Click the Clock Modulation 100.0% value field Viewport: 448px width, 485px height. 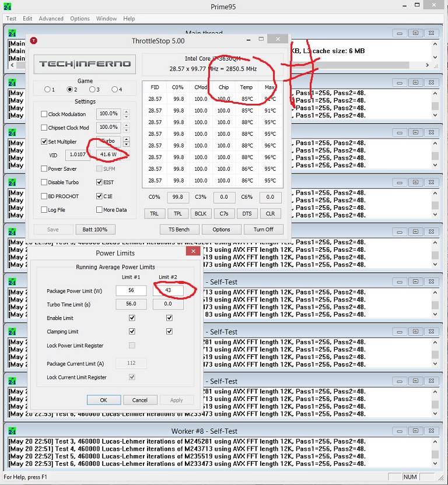[x=108, y=114]
